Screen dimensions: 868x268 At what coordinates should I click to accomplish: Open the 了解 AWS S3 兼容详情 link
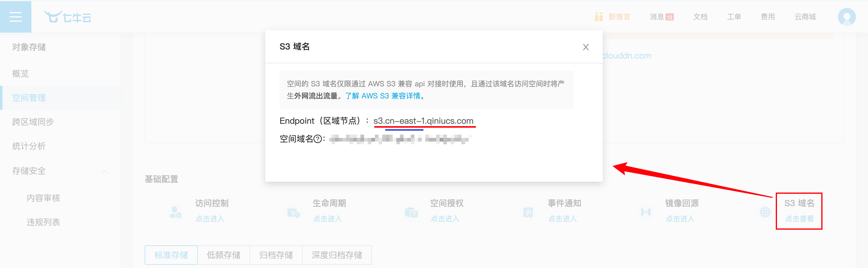[x=385, y=96]
